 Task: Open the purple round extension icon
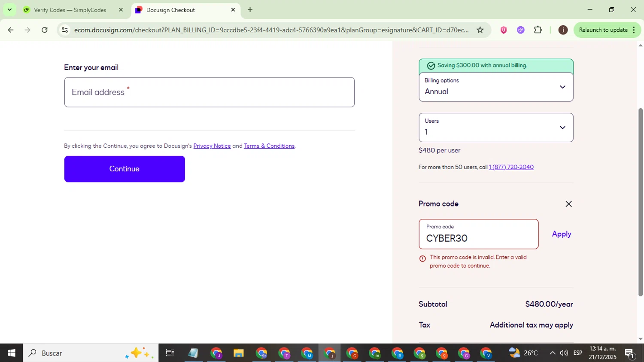tap(521, 30)
